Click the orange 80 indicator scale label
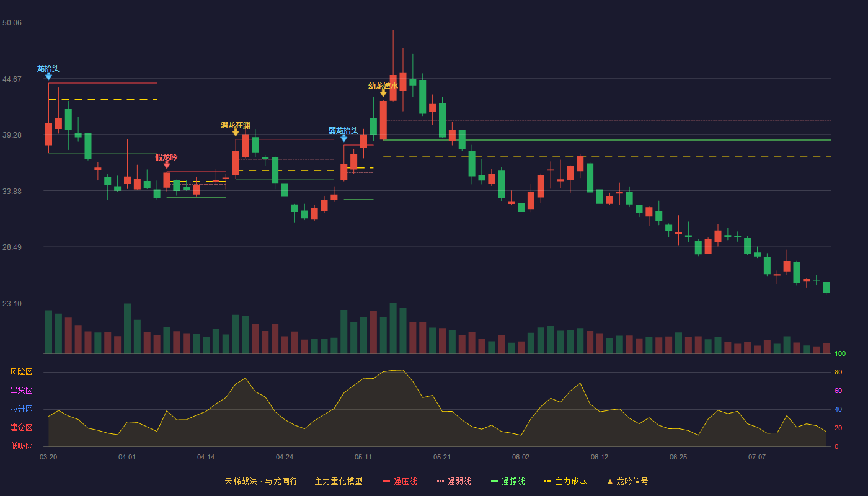Screen dimensions: 868x496 click(838, 372)
